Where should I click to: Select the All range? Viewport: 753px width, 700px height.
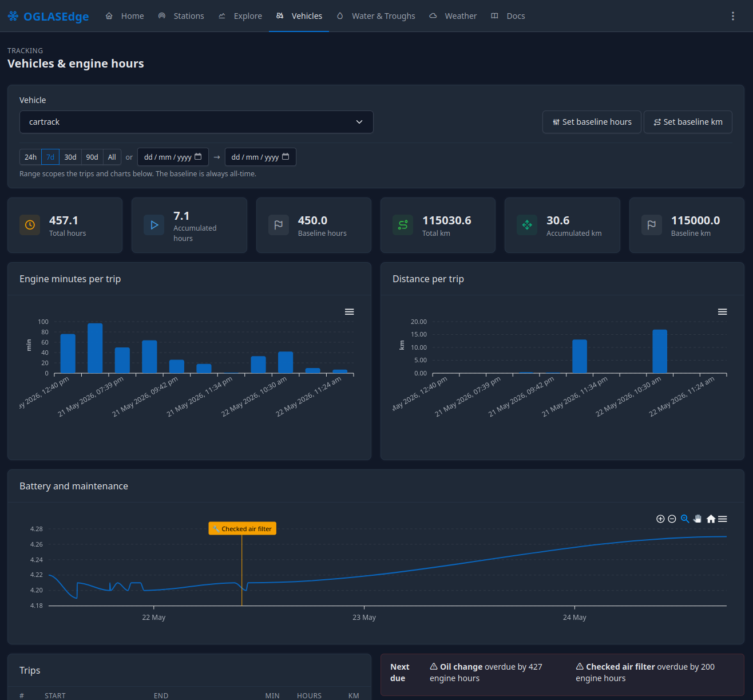click(112, 157)
